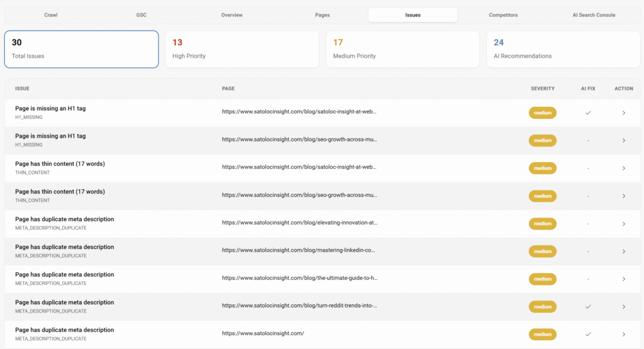Screen dimensions: 644x349
Task: Expand action chevron for elevating-innovation row
Action: coord(623,224)
